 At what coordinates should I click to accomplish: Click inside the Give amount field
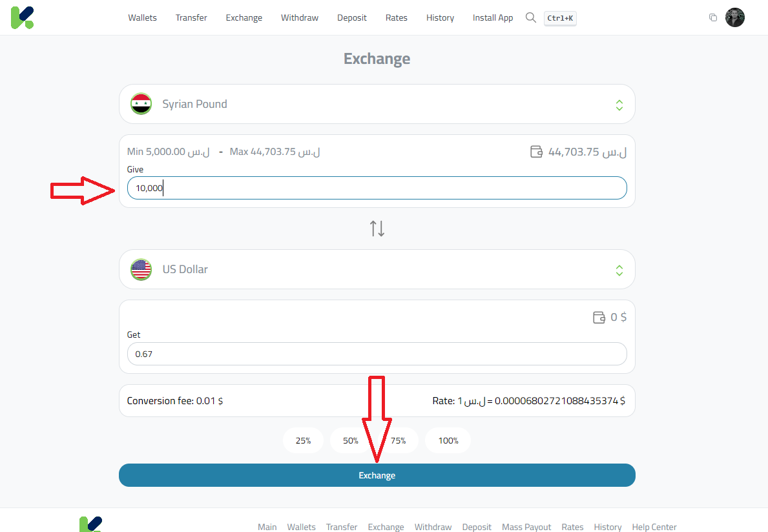point(377,188)
